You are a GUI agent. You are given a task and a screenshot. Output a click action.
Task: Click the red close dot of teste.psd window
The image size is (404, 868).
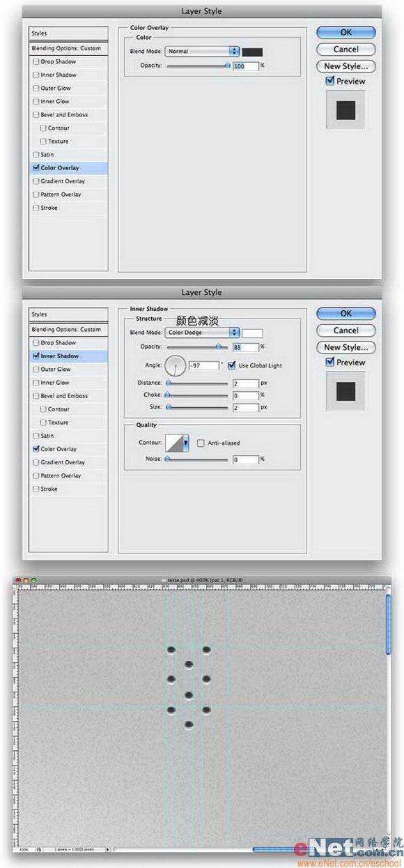tap(18, 580)
